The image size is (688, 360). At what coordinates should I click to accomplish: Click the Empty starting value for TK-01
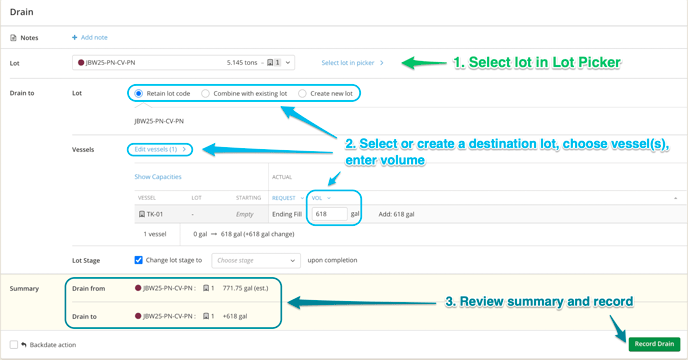coord(244,214)
